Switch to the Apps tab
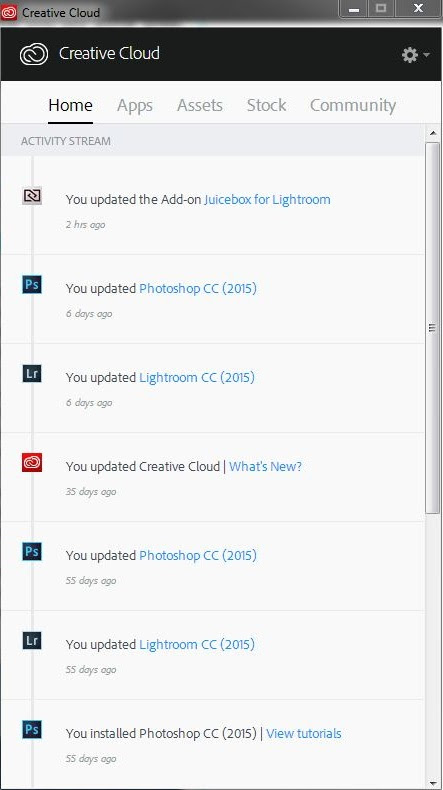 click(x=135, y=105)
